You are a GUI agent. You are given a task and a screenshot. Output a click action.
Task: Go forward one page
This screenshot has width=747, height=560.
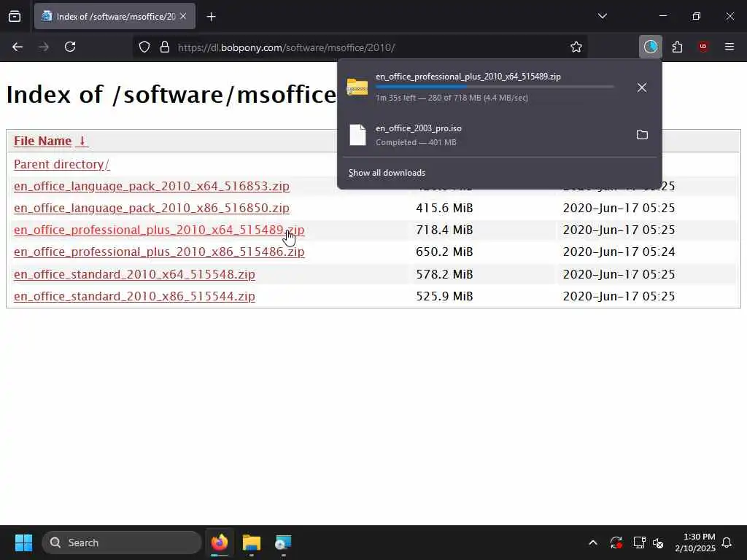(44, 47)
